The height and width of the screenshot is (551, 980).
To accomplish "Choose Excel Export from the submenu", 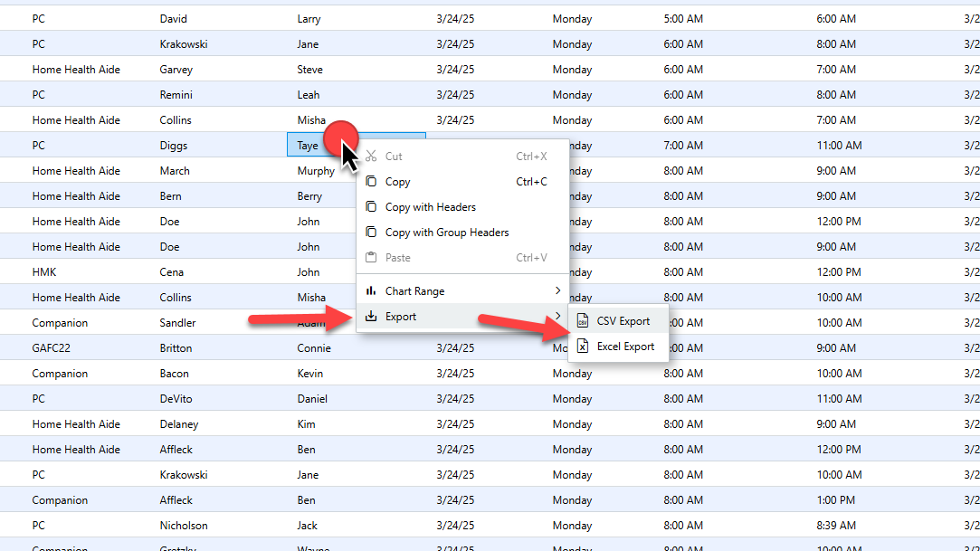I will point(625,347).
